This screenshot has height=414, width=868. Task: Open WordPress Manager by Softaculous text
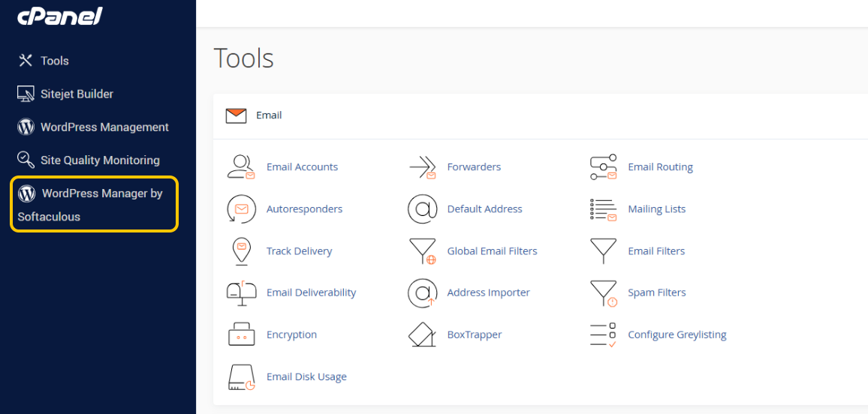pos(90,205)
